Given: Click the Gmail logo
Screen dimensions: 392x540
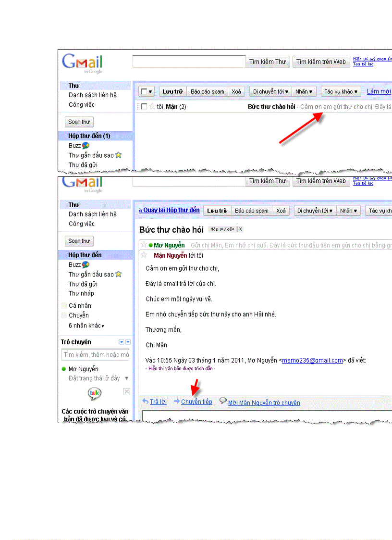Looking at the screenshot, I should (82, 63).
